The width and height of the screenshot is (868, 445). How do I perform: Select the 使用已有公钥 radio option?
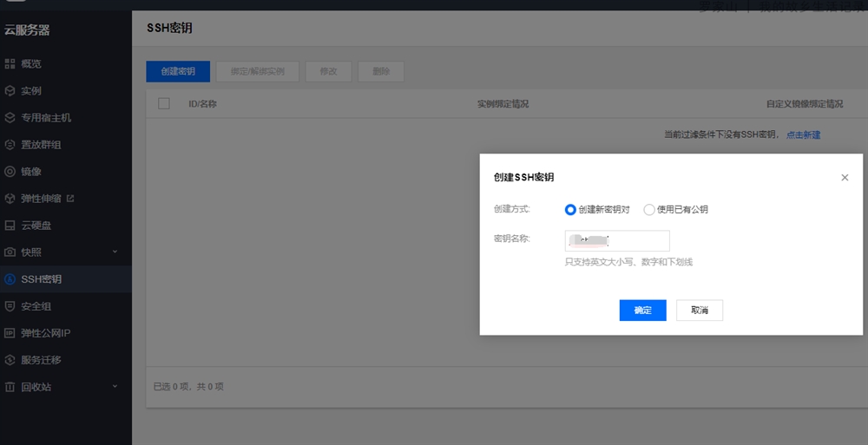(649, 209)
